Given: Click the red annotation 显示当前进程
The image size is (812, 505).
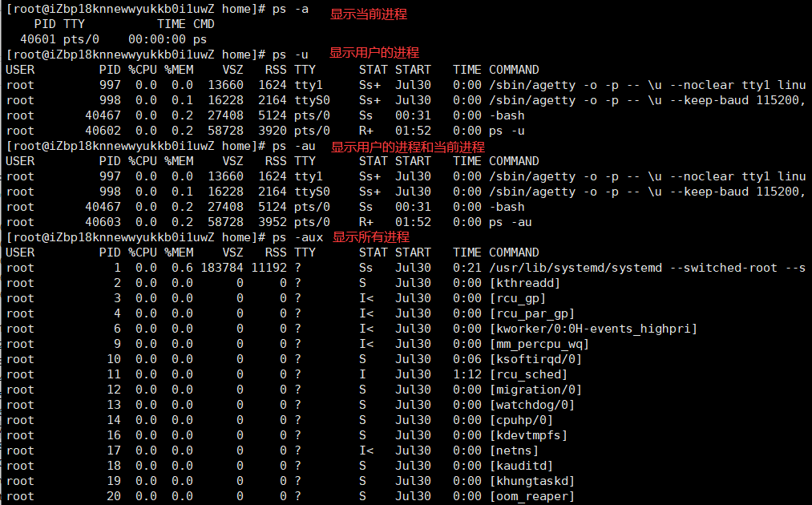Looking at the screenshot, I should 369,14.
